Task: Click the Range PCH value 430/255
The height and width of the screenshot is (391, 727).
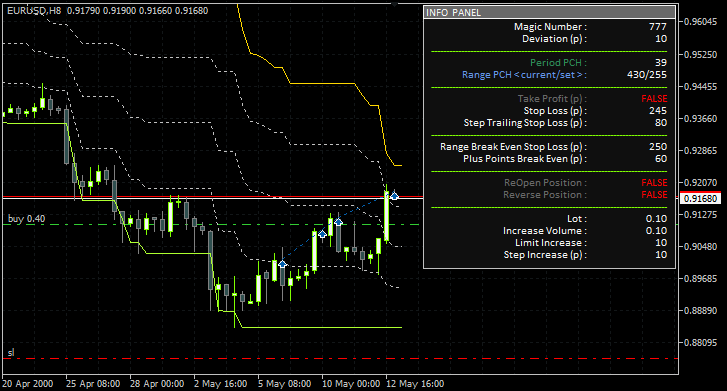Action: 647,75
